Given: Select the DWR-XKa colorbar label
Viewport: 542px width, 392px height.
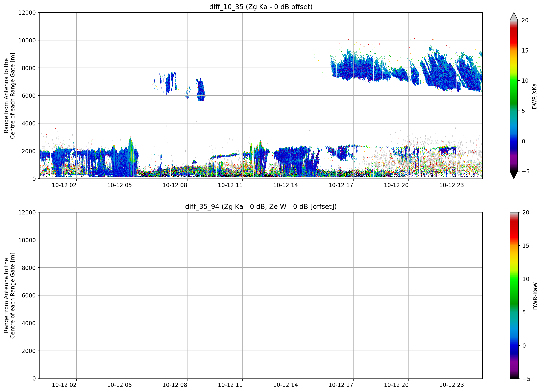Looking at the screenshot, I should [x=535, y=96].
